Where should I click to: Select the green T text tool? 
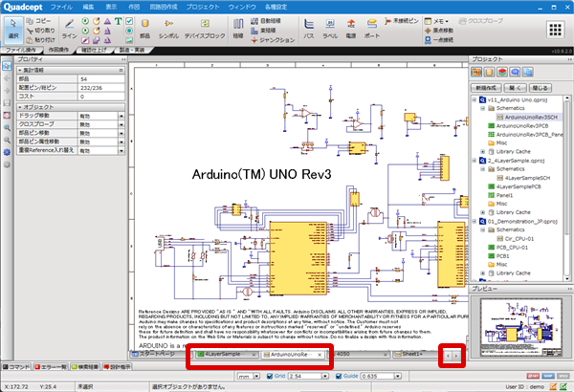pos(118,21)
